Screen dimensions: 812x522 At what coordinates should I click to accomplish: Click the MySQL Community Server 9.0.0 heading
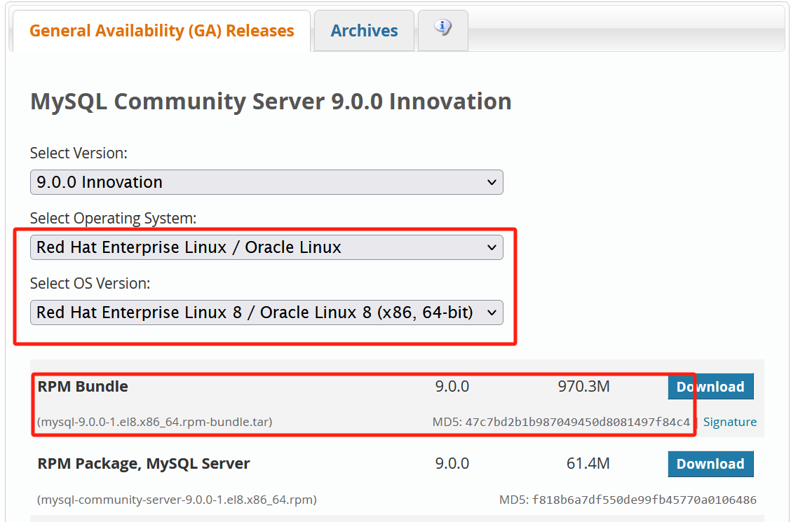pyautogui.click(x=271, y=102)
